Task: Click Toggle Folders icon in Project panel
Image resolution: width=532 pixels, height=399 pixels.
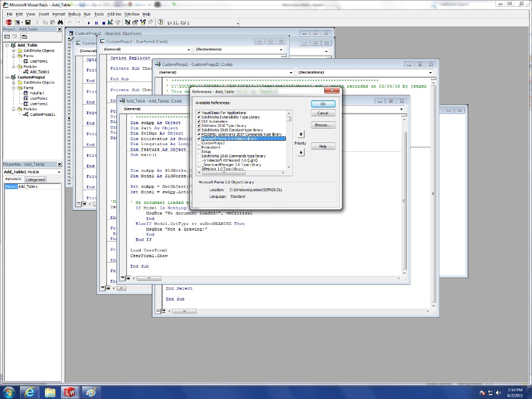Action: click(24, 37)
